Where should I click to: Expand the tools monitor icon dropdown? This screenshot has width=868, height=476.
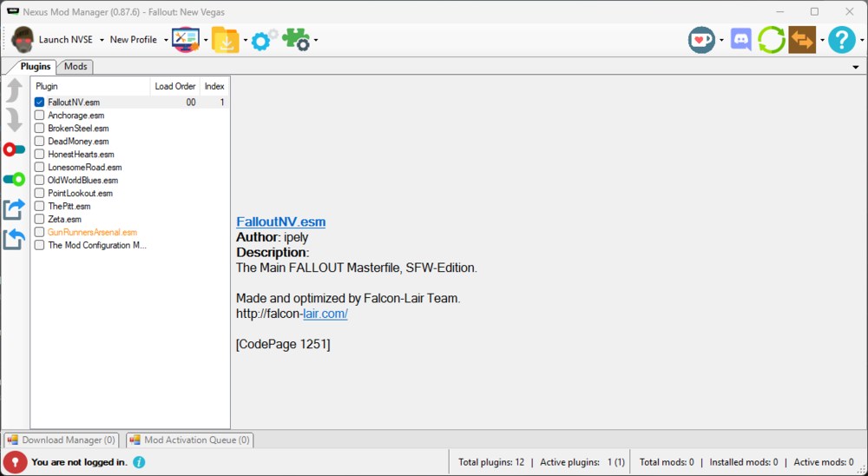[x=206, y=40]
